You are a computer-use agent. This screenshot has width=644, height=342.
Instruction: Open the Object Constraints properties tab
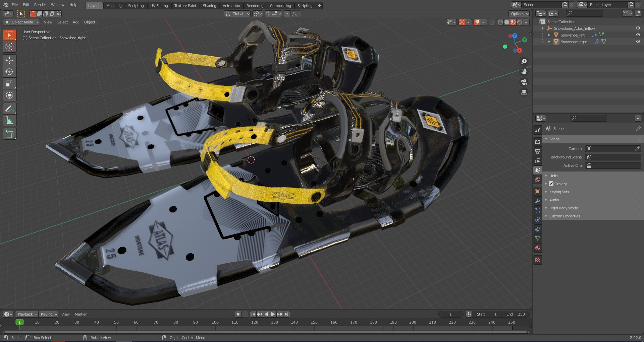pos(538,229)
